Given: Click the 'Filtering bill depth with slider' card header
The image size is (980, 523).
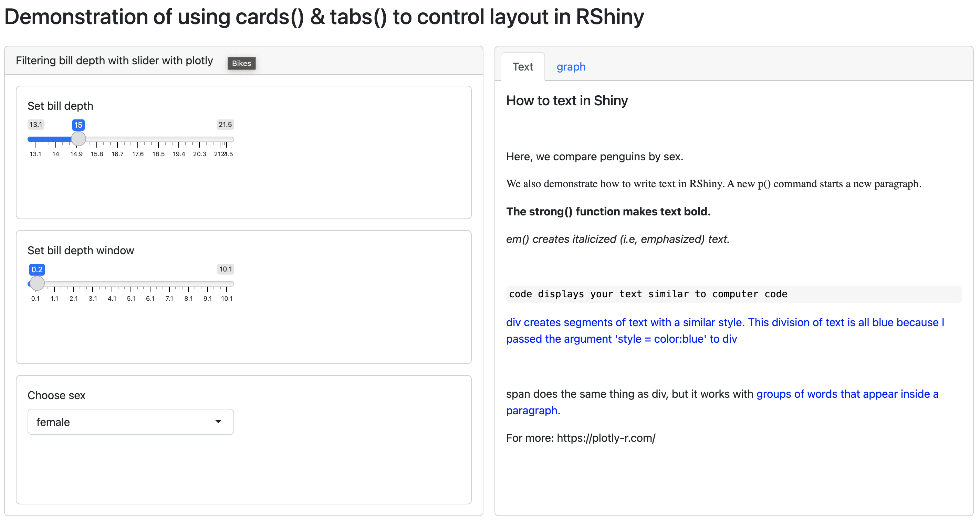Looking at the screenshot, I should (114, 61).
